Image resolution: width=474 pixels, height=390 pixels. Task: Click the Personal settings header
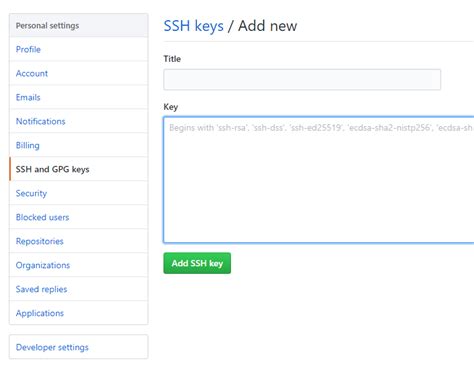pos(47,26)
